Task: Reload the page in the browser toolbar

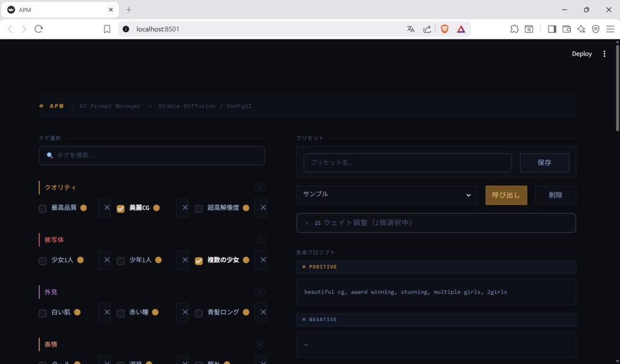Action: pyautogui.click(x=38, y=29)
